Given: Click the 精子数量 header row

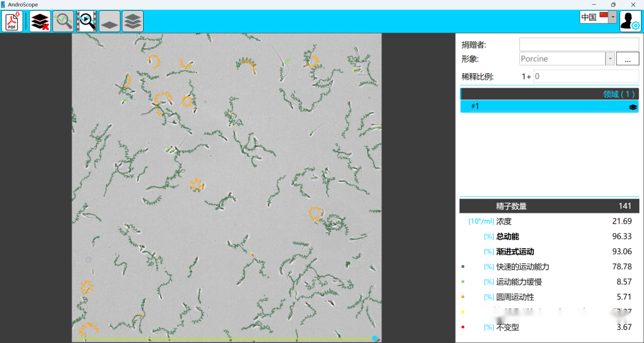Looking at the screenshot, I should click(x=550, y=206).
